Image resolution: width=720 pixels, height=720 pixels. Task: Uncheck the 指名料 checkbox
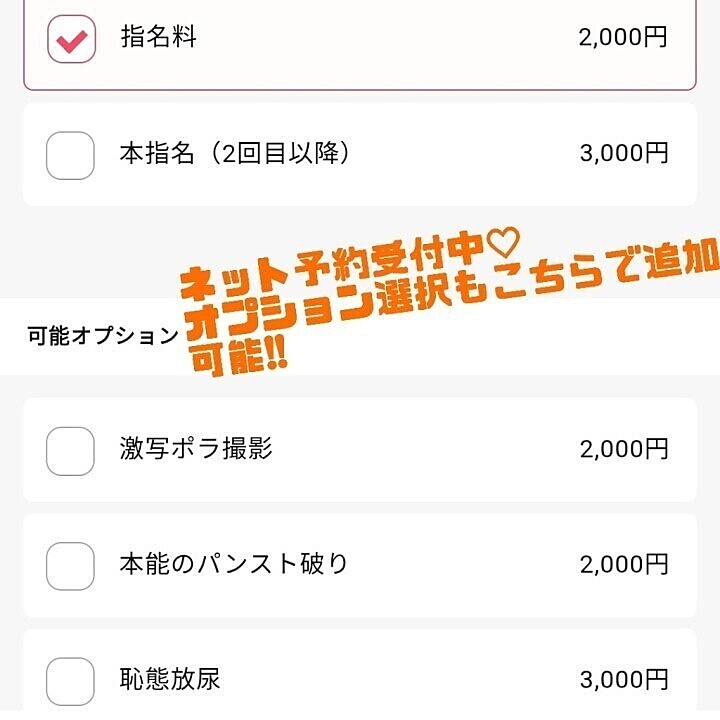tap(71, 39)
